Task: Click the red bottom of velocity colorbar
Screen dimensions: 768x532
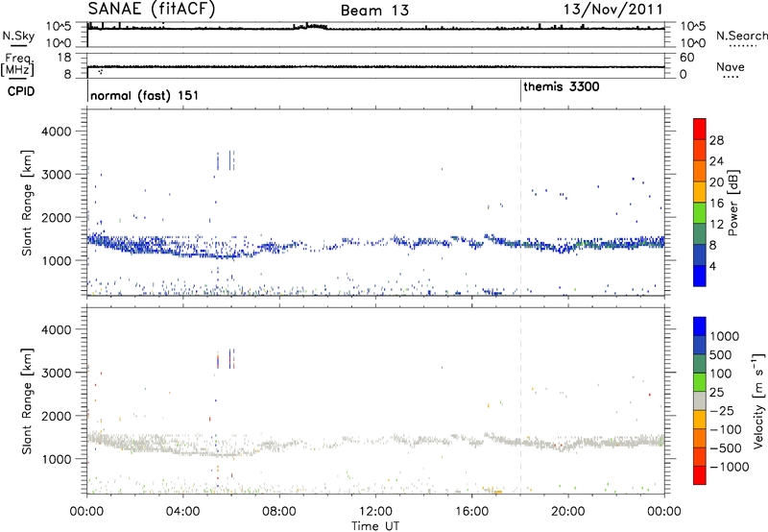Action: pyautogui.click(x=700, y=475)
